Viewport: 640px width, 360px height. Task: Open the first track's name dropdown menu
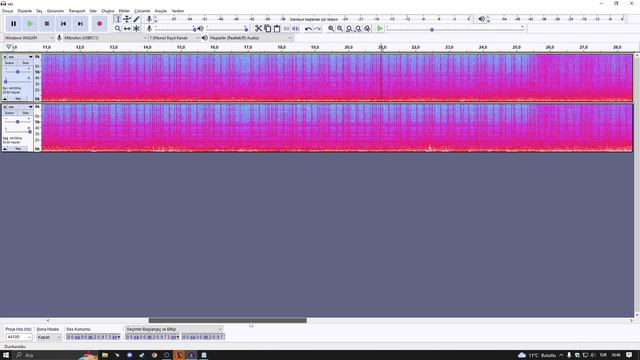(x=20, y=57)
